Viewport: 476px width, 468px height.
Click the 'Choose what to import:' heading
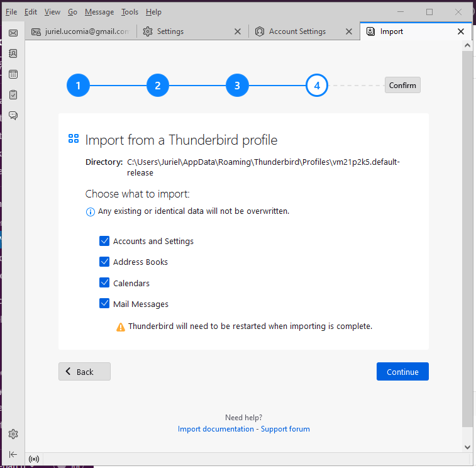[x=137, y=194]
